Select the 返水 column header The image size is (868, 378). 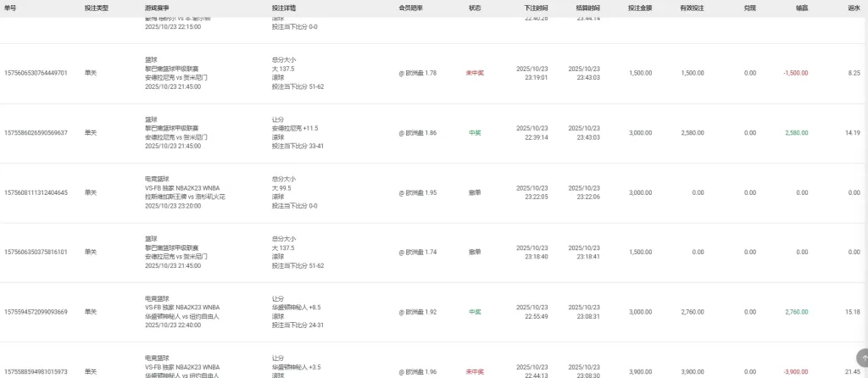854,7
